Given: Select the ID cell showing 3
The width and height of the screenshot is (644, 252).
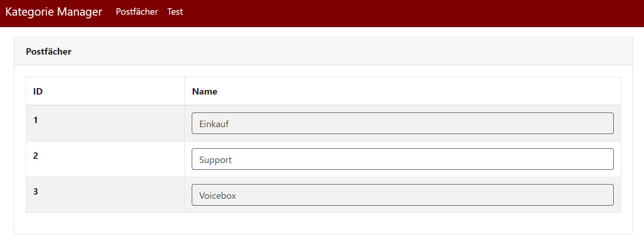Looking at the screenshot, I should coord(36,192).
